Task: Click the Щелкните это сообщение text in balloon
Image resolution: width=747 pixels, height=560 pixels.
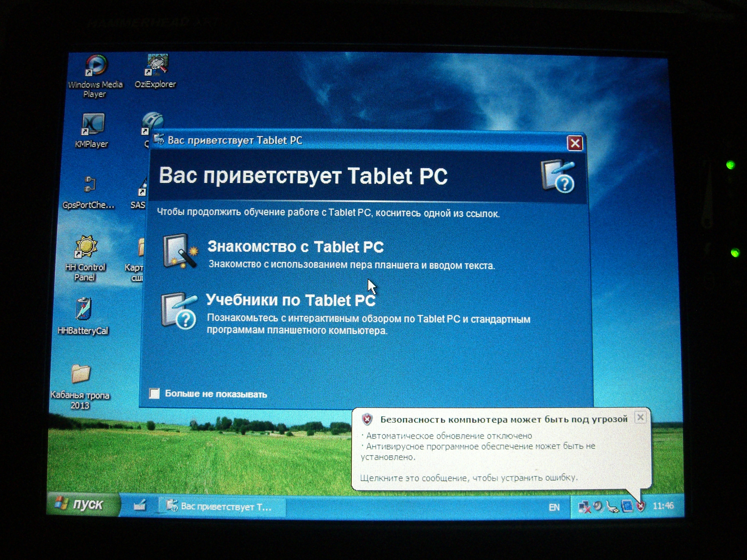Action: (469, 478)
